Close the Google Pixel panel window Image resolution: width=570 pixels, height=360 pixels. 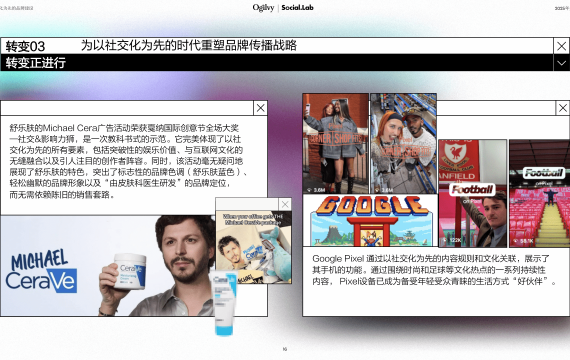pos(563,108)
